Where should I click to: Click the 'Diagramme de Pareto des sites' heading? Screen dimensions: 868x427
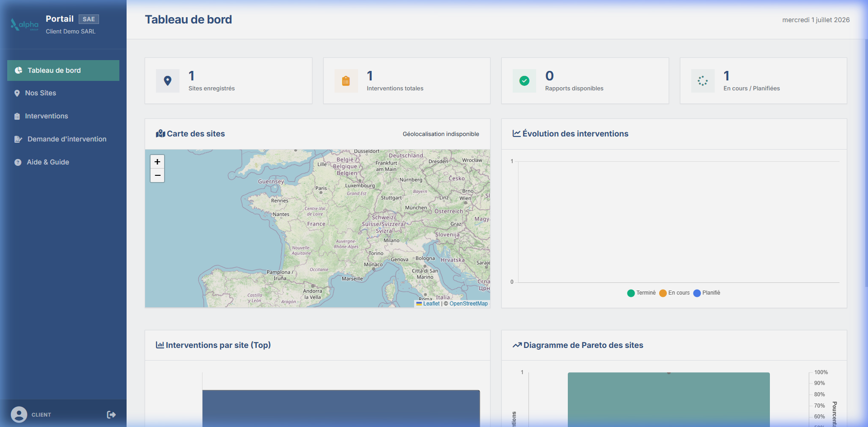tap(583, 345)
